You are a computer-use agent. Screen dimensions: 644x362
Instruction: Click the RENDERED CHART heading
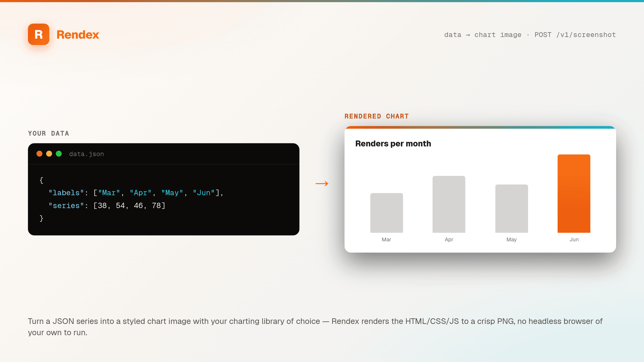pyautogui.click(x=377, y=116)
